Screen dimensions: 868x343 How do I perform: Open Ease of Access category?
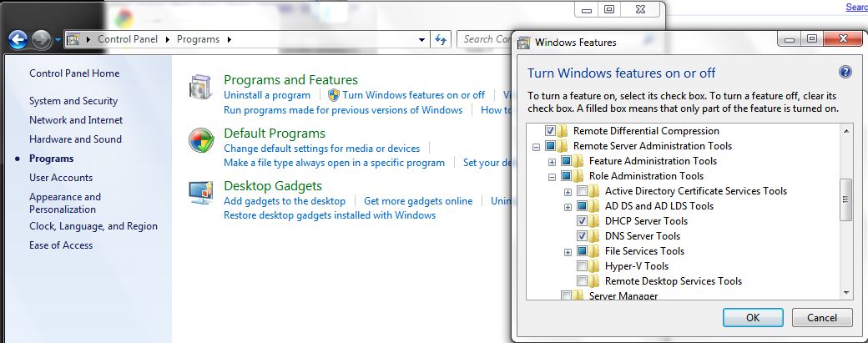coord(61,245)
